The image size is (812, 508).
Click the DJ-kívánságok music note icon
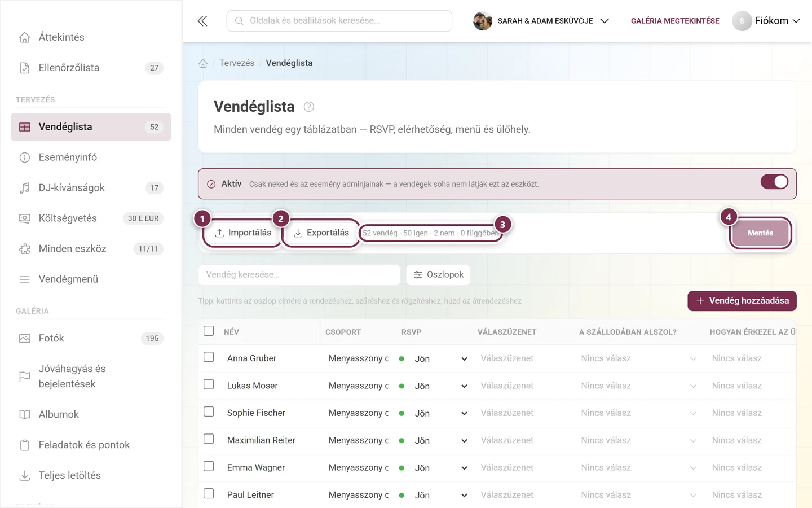click(25, 188)
